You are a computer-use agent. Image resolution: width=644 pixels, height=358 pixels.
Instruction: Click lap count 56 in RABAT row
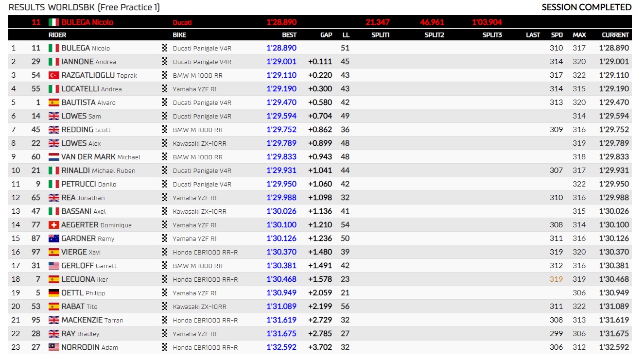[x=345, y=307]
